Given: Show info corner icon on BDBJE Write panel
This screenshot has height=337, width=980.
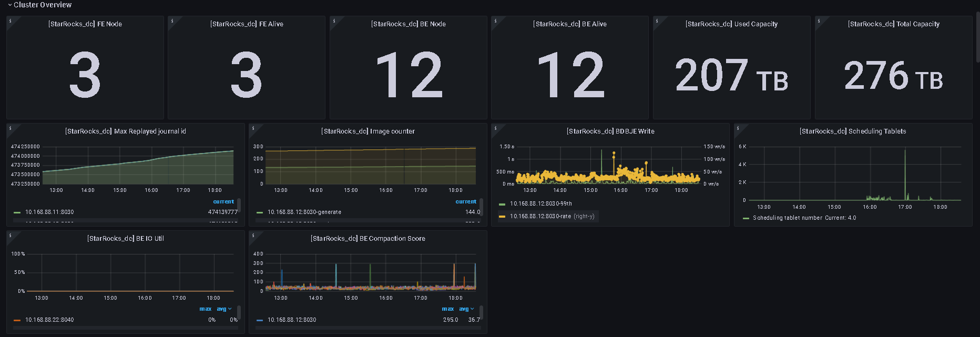Looking at the screenshot, I should click(x=495, y=128).
